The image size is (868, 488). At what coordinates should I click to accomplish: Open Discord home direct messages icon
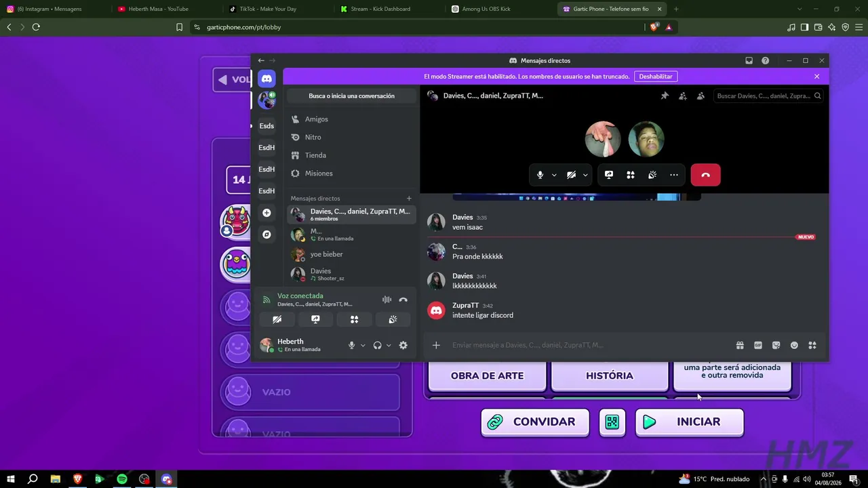(267, 79)
